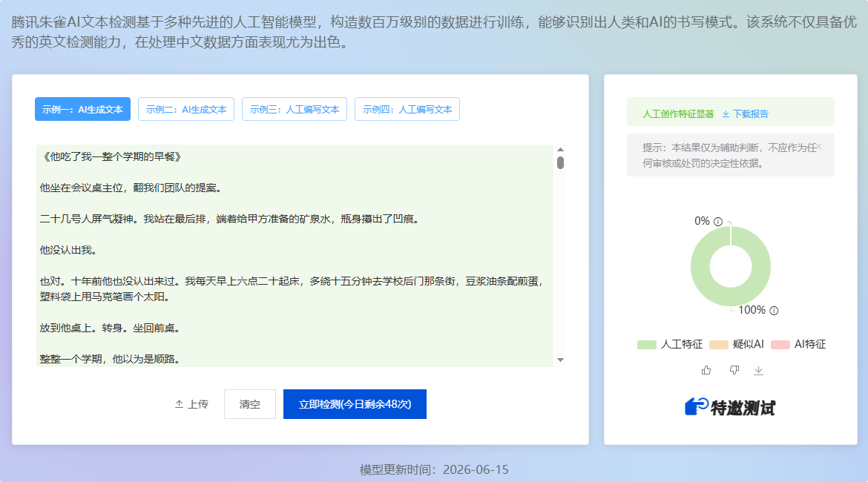Click info icon next to 0%
868x482 pixels.
click(x=718, y=222)
